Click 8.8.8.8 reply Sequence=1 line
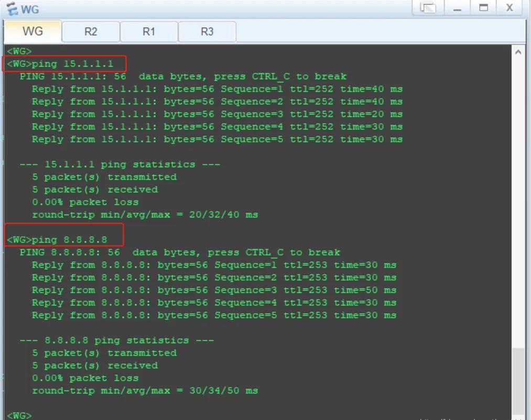Screen dimensions: 531x420 coord(214,265)
